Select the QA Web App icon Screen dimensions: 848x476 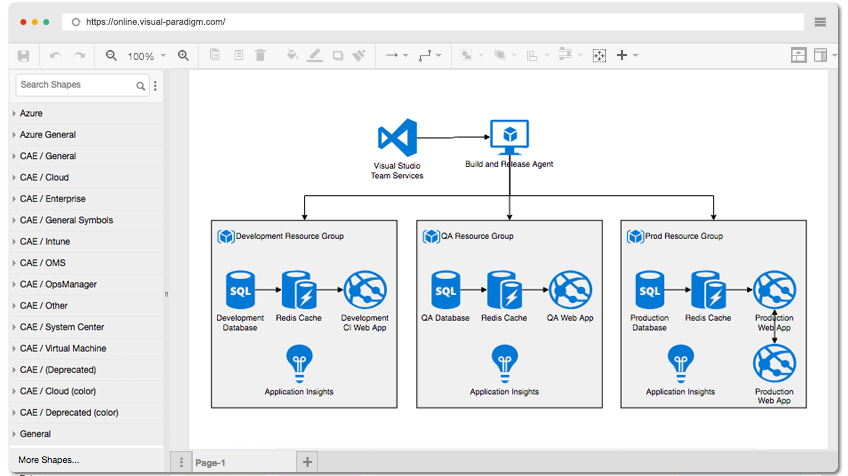tap(571, 290)
